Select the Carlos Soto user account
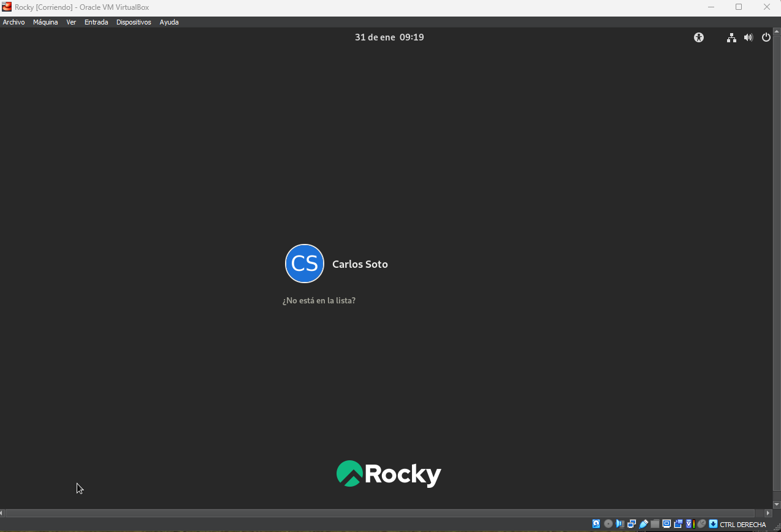Screen dimensions: 781x532 337,264
